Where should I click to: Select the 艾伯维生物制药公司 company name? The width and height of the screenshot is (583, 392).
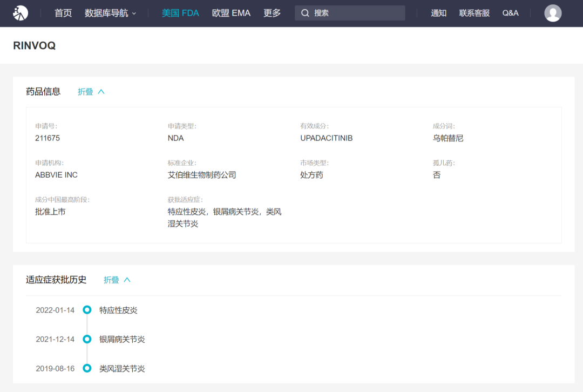click(202, 175)
